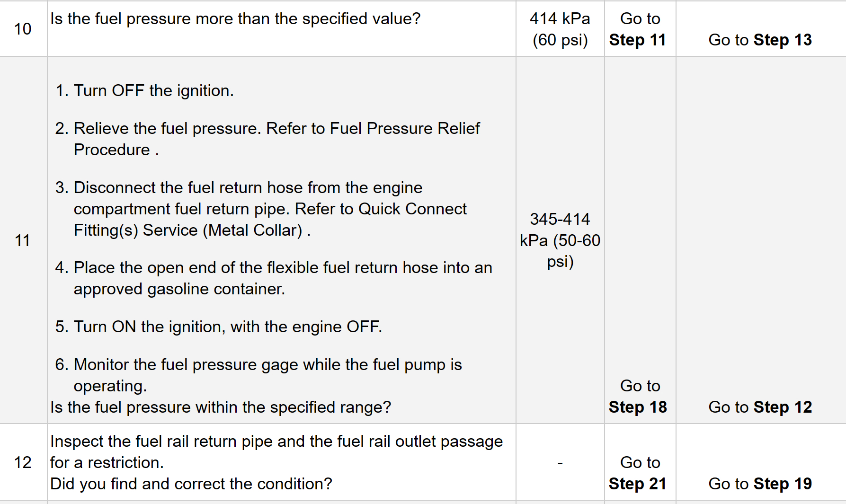The width and height of the screenshot is (846, 504).
Task: Select the step number 12 cell
Action: click(x=23, y=462)
